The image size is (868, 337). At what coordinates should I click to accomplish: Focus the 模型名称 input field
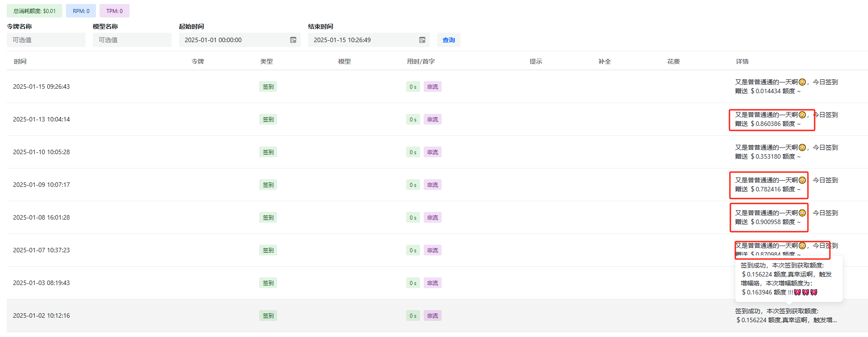click(x=132, y=40)
